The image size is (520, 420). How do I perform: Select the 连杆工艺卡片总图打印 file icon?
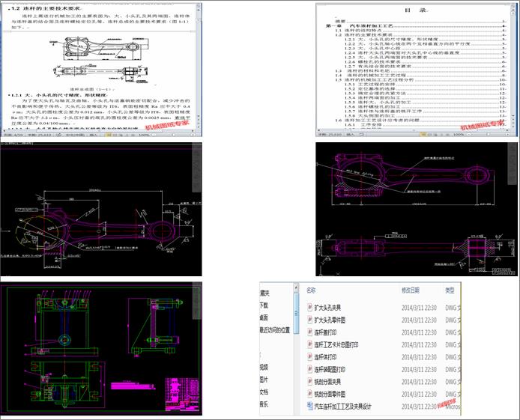[311, 344]
